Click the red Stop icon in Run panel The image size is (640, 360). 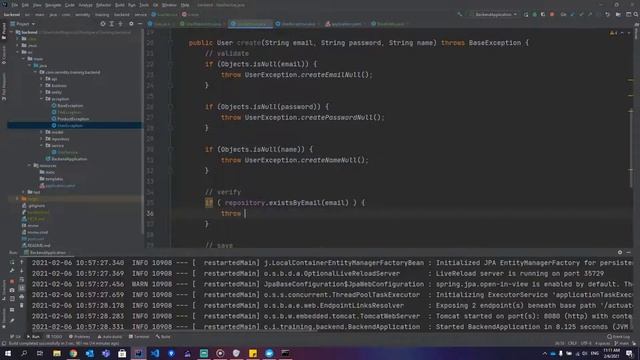pos(12,281)
